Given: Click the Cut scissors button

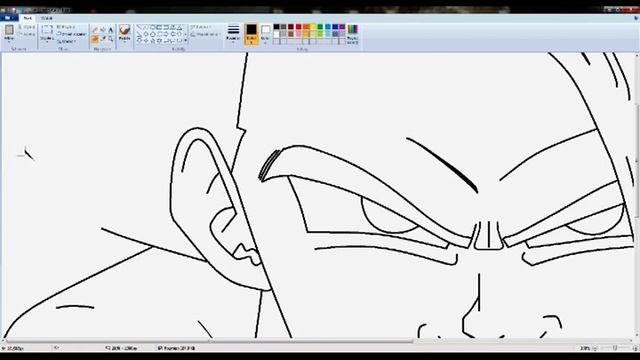Looking at the screenshot, I should point(27,27).
